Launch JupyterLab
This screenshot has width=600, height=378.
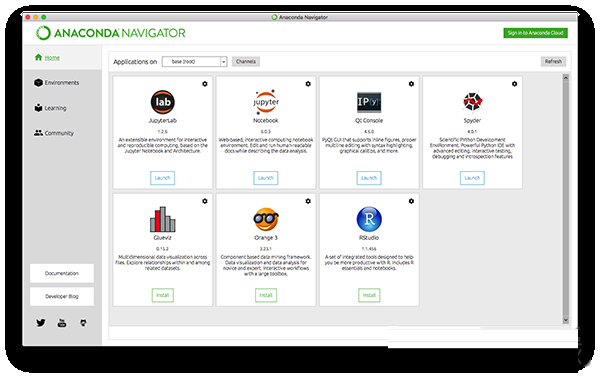pos(163,178)
